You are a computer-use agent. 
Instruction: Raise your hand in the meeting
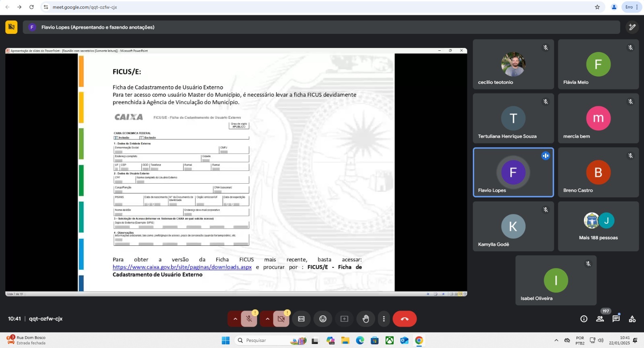click(x=365, y=319)
